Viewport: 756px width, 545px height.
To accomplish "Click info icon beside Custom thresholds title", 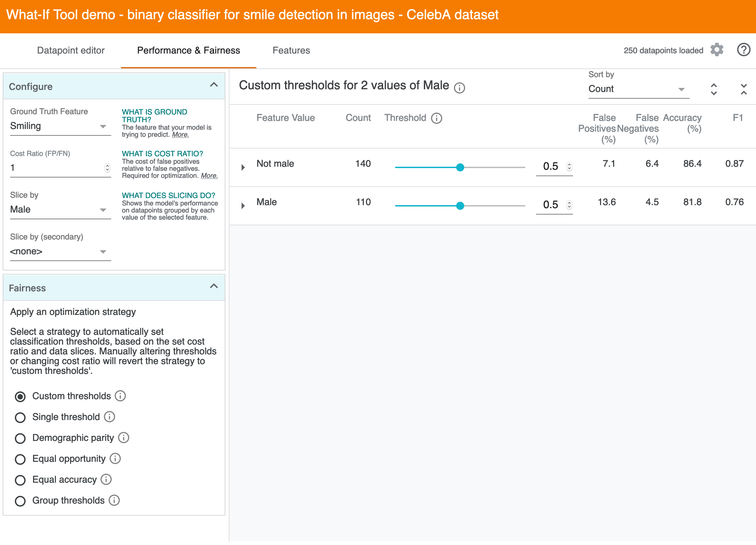I will click(459, 88).
